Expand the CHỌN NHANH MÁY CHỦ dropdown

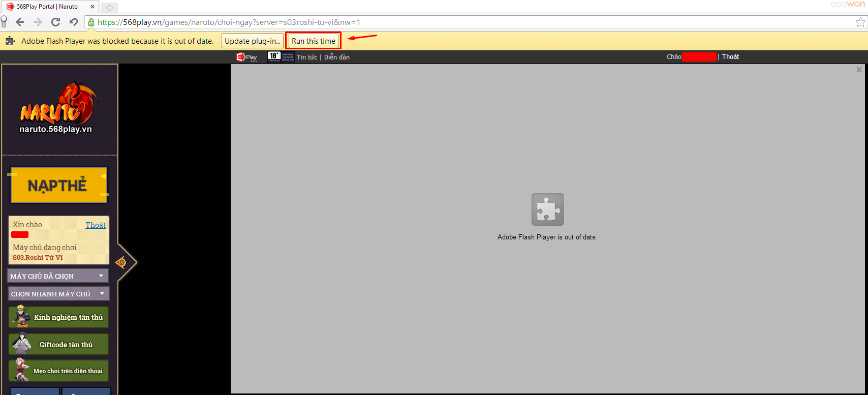coord(58,293)
